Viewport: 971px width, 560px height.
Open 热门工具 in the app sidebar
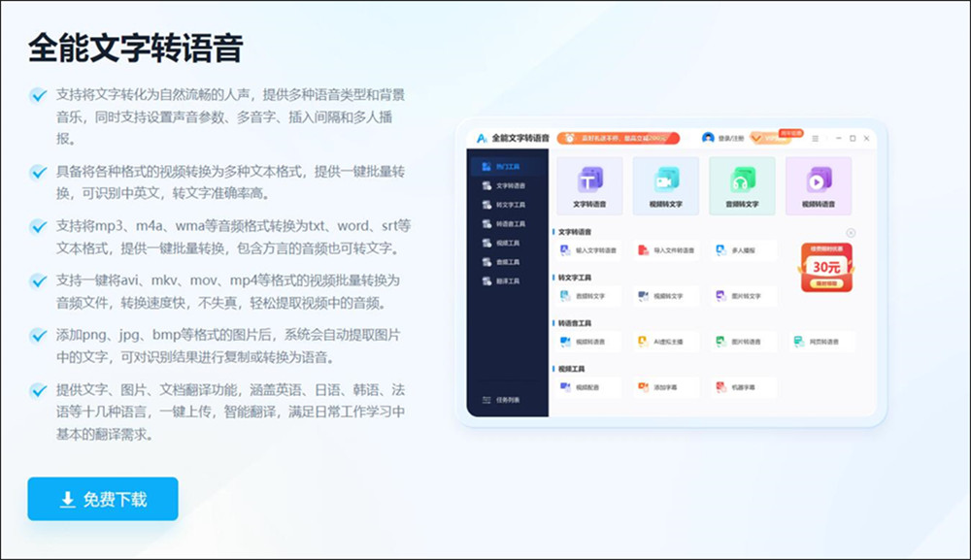[508, 167]
